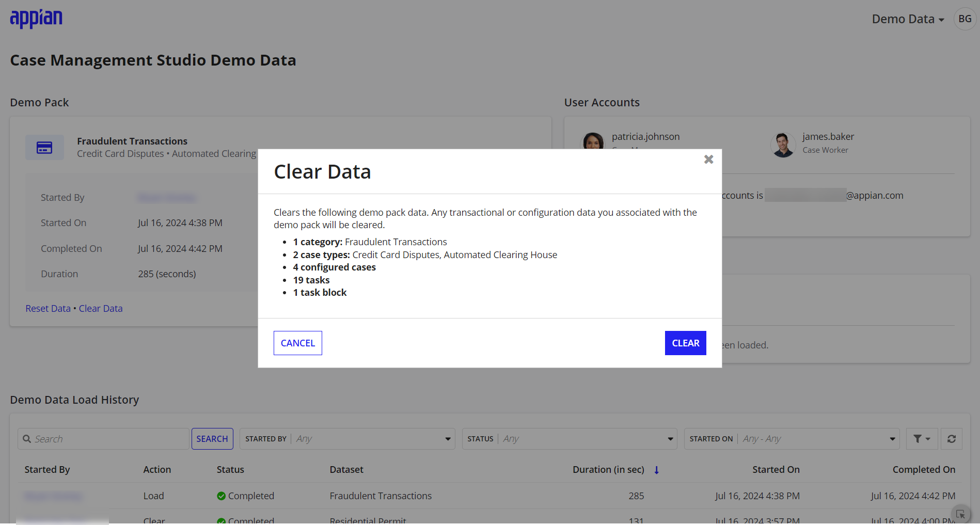Open the filter funnel options menu
Screen dimensions: 980x525
pos(922,439)
